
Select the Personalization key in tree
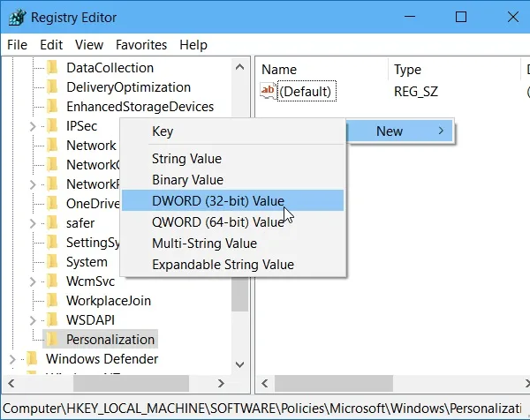[110, 340]
